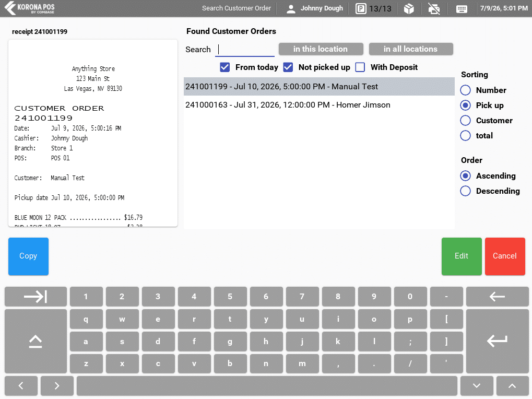Tap the Backspace arrow key
This screenshot has height=399, width=532.
click(497, 297)
